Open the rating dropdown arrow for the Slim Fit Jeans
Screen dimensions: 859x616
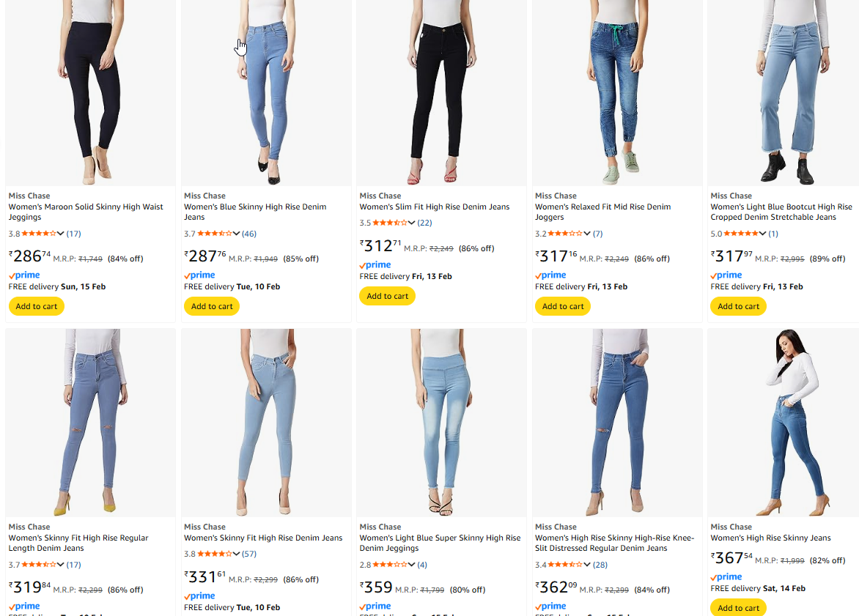(411, 223)
